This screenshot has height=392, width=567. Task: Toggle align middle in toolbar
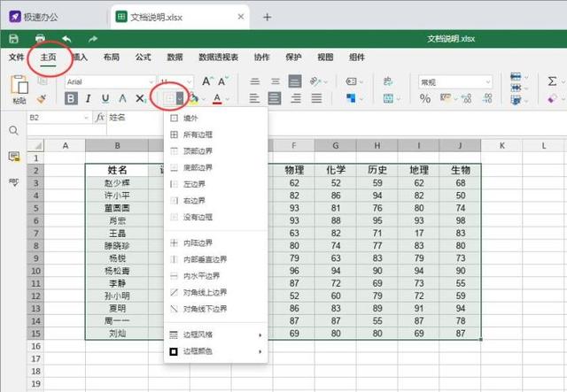click(276, 81)
